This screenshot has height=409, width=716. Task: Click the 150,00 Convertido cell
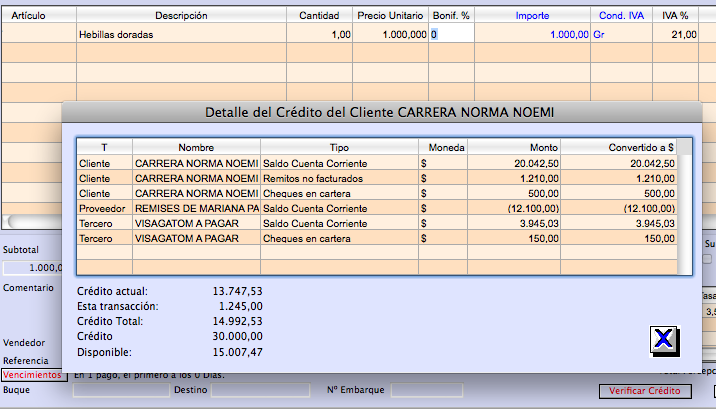[619, 239]
